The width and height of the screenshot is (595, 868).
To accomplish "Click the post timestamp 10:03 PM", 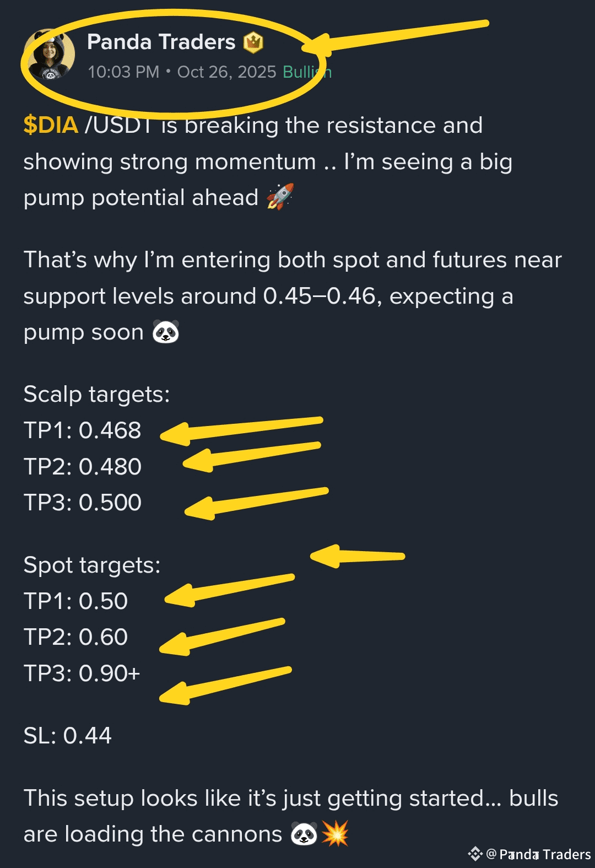I will [123, 72].
